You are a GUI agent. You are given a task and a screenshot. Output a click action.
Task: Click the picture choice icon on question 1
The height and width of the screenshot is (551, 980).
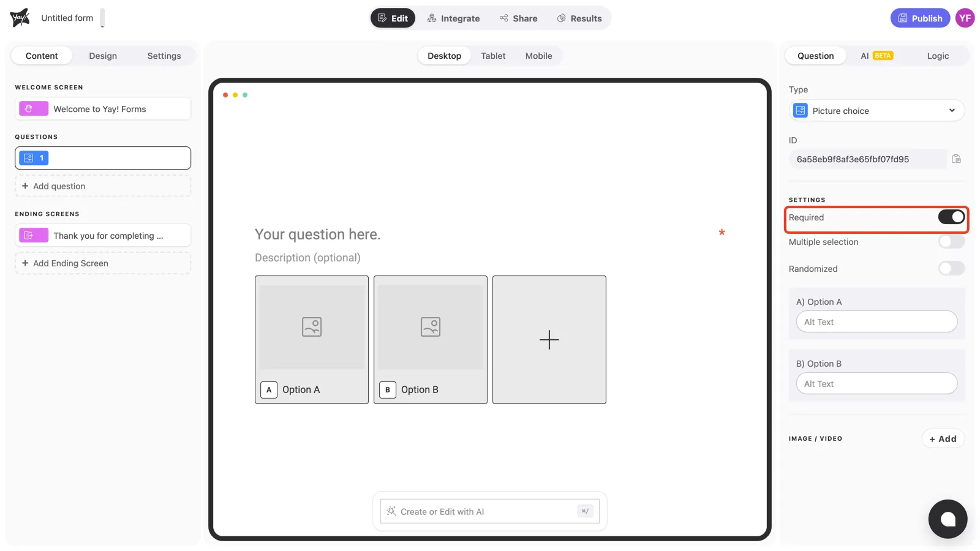(28, 158)
